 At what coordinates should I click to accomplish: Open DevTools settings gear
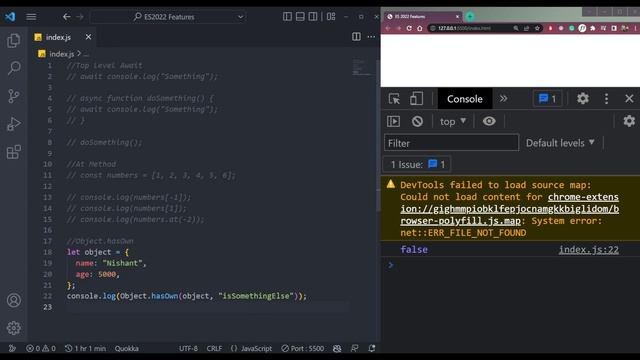click(x=583, y=98)
